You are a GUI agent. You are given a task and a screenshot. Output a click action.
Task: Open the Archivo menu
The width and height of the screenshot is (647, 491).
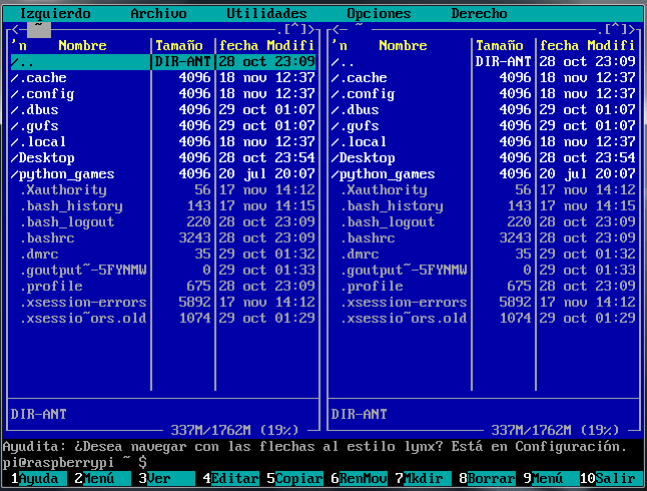tap(158, 14)
